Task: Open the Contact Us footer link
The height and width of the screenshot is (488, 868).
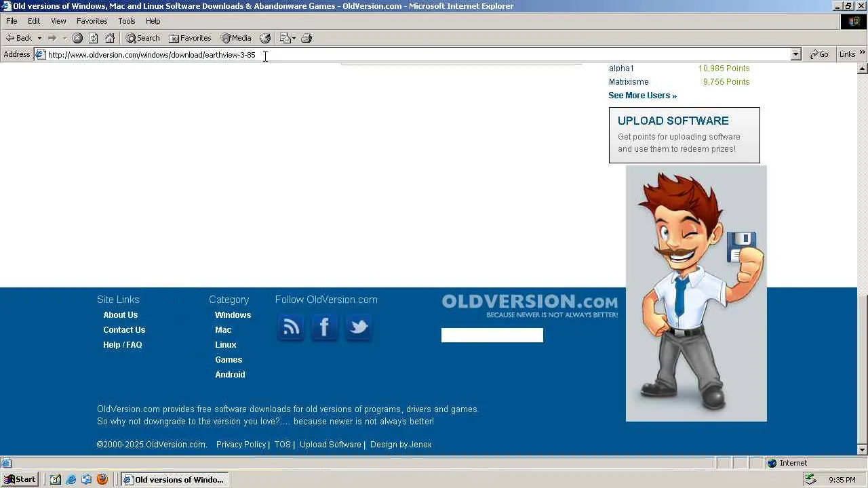Action: tap(124, 330)
